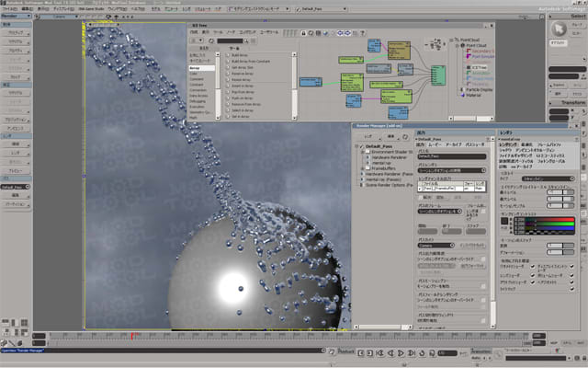This screenshot has height=368, width=588.
Task: Open help via question mark icon in ICE Tree
Action: tap(362, 33)
